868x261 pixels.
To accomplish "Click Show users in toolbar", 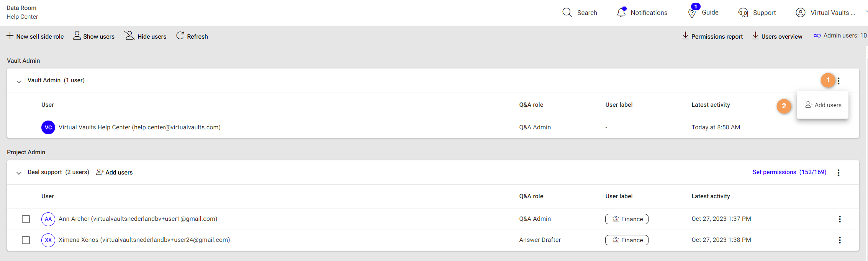I will coord(94,36).
